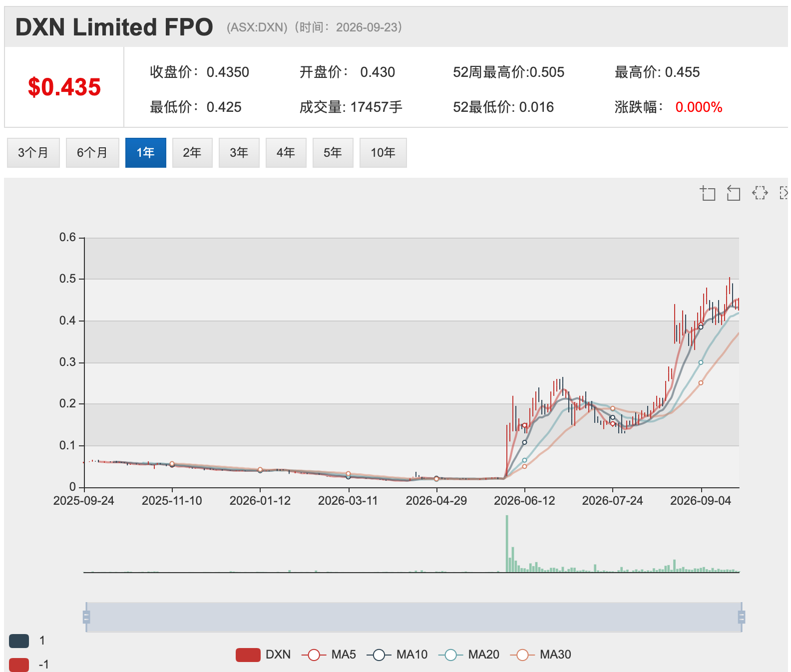
Task: Click the 2026-09-04 x-axis date label
Action: click(701, 501)
